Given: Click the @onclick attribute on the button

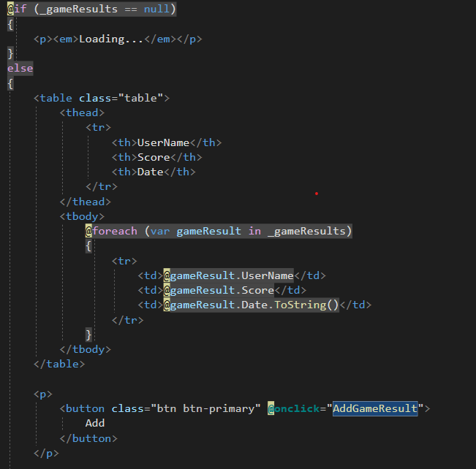Looking at the screenshot, I should coord(293,408).
